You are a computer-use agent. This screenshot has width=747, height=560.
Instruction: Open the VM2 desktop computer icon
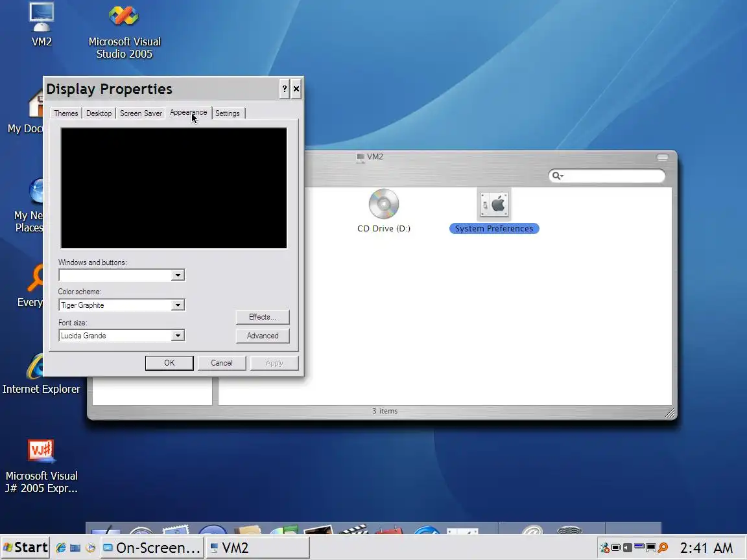point(41,24)
